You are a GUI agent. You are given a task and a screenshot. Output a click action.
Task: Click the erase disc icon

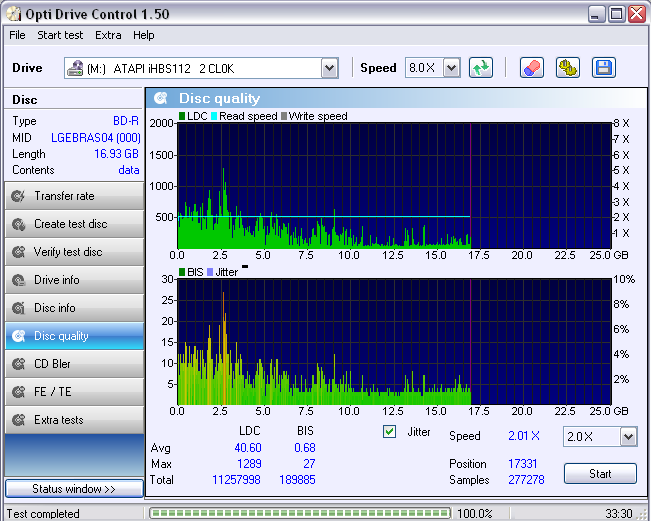532,68
